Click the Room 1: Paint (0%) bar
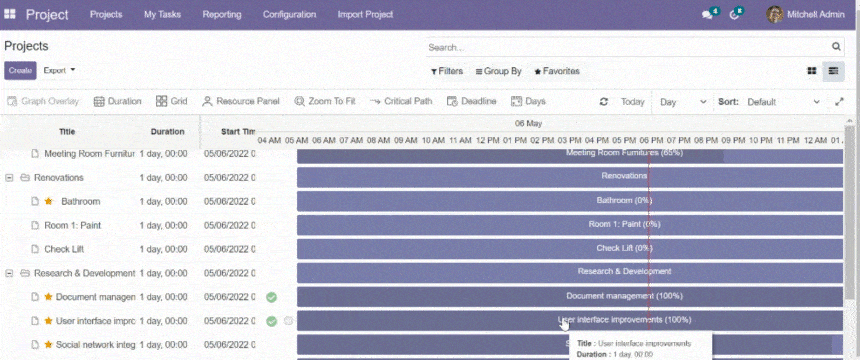860x360 pixels. pyautogui.click(x=569, y=224)
